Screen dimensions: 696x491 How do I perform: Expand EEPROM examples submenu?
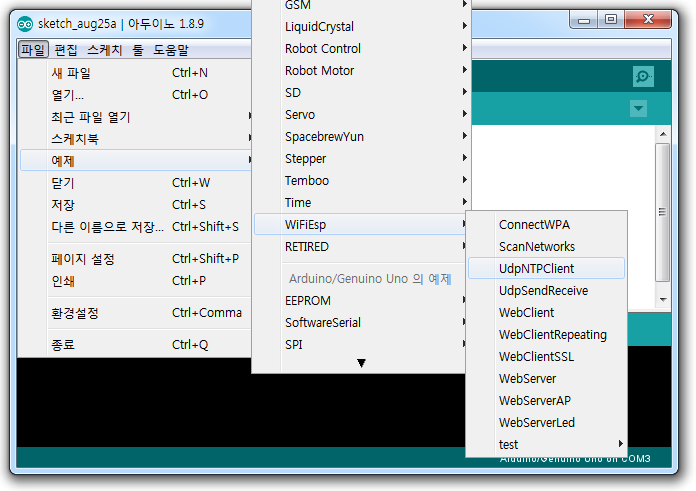(360, 301)
